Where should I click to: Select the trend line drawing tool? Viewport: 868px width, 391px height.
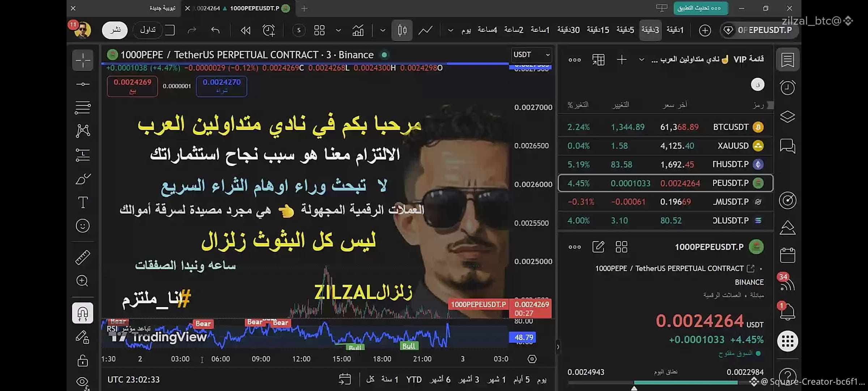(x=83, y=84)
